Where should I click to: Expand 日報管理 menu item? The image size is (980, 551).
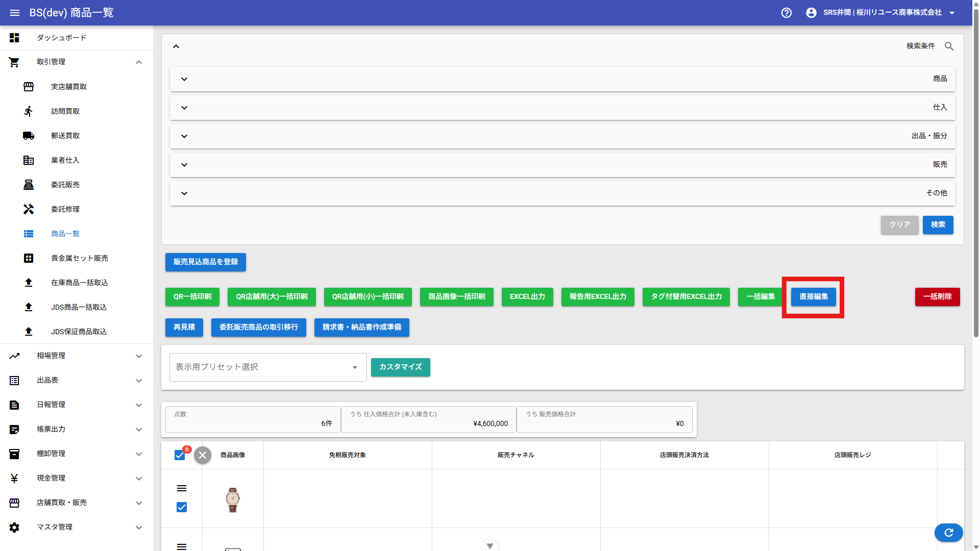(77, 405)
